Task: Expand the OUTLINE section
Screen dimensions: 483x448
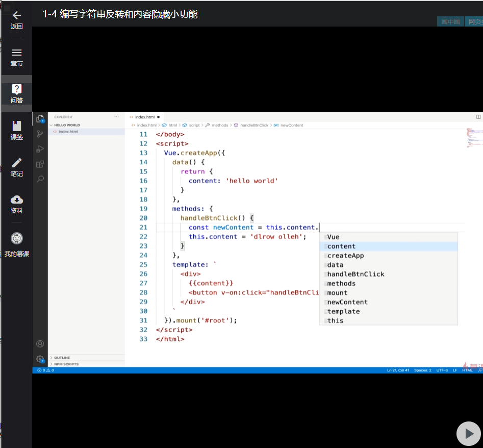Action: (x=62, y=358)
